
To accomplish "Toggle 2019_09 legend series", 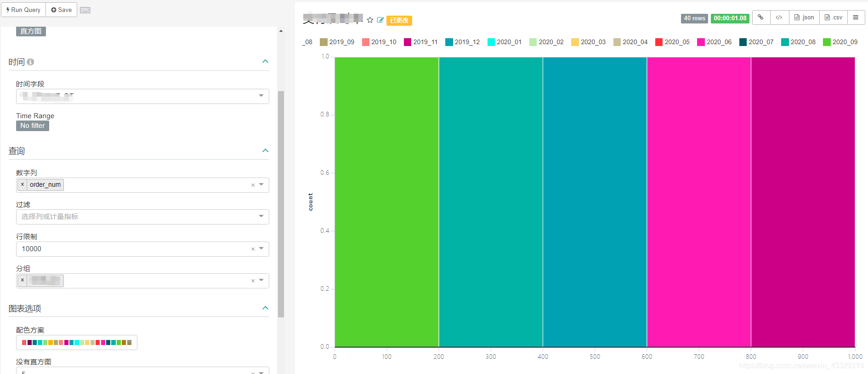I will point(337,42).
